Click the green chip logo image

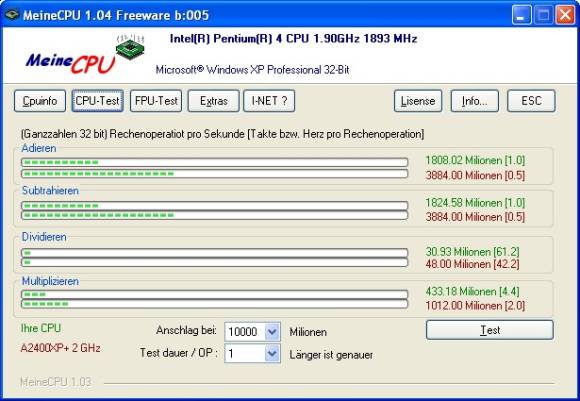point(130,46)
